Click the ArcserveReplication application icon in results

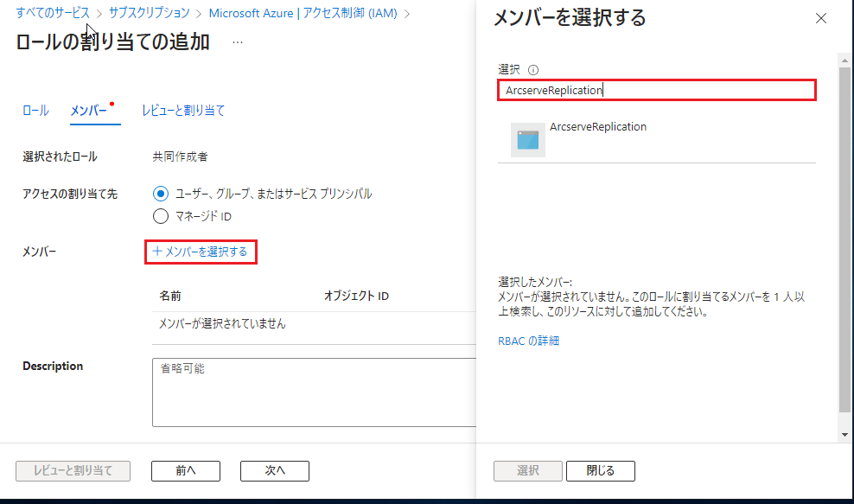pyautogui.click(x=528, y=140)
